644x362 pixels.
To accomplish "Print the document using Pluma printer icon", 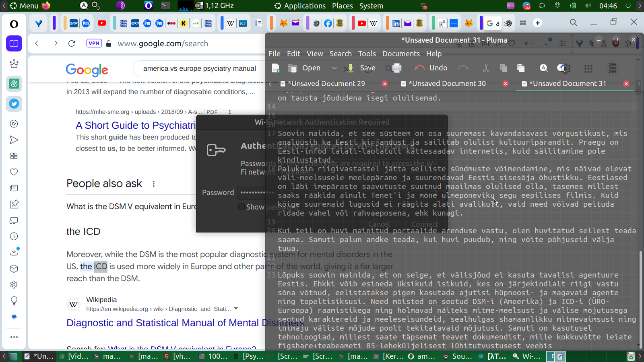I will pyautogui.click(x=396, y=68).
